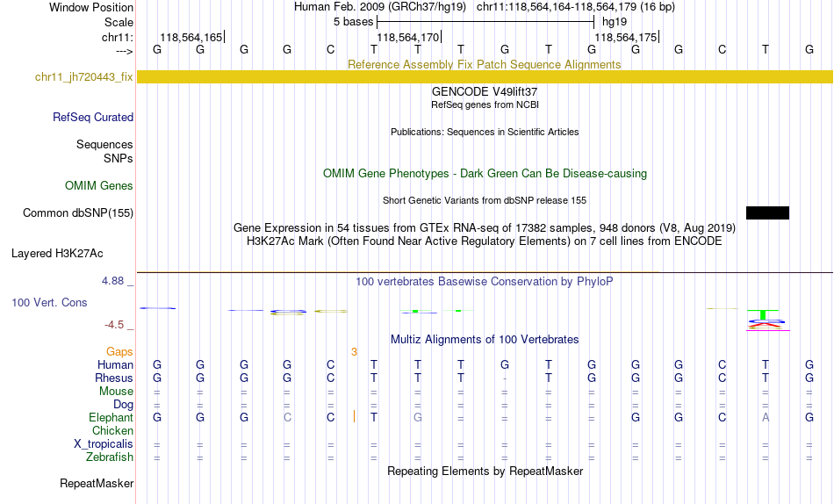Click the 118,564,175 ruler coordinate
834x504 pixels.
coord(625,37)
